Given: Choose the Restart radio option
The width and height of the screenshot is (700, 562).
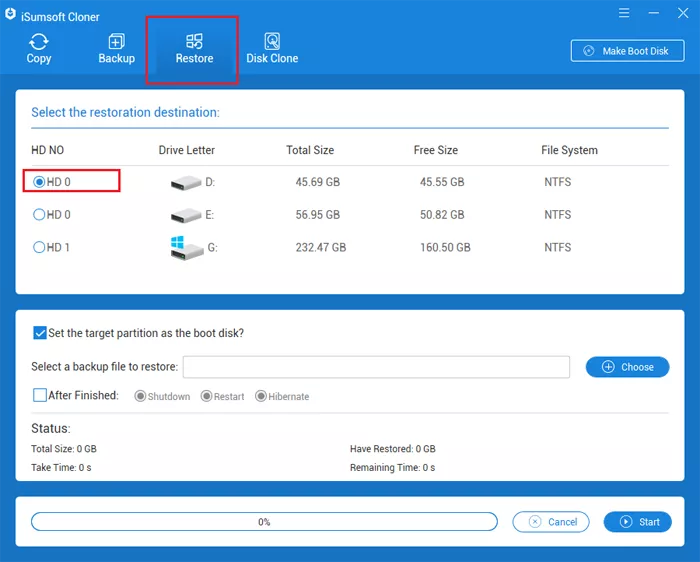Looking at the screenshot, I should click(x=206, y=396).
